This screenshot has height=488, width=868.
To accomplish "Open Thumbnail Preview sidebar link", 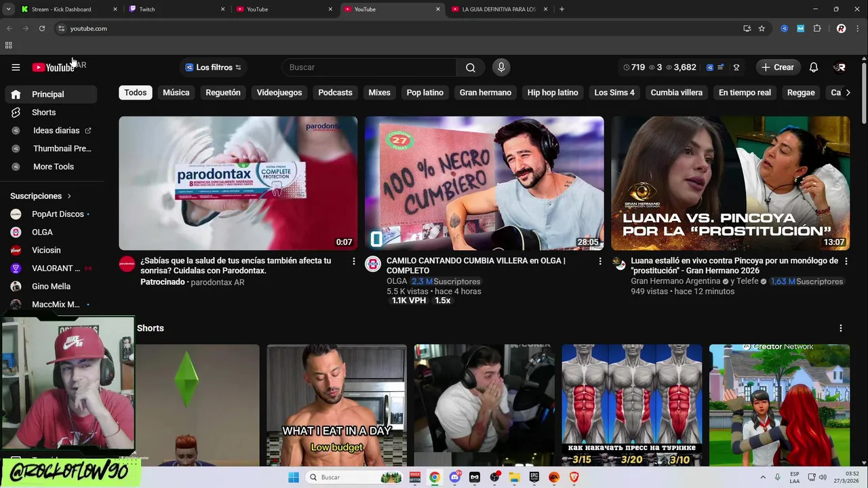I will point(51,148).
